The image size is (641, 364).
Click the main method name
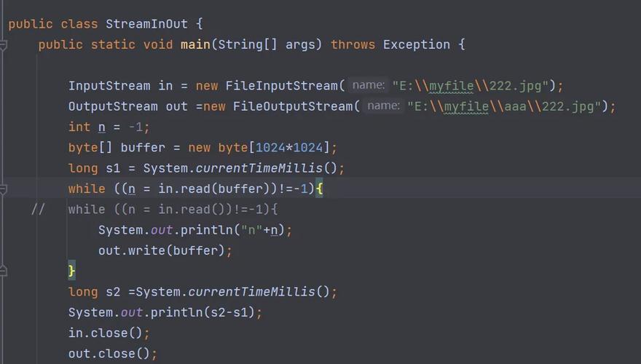(195, 45)
